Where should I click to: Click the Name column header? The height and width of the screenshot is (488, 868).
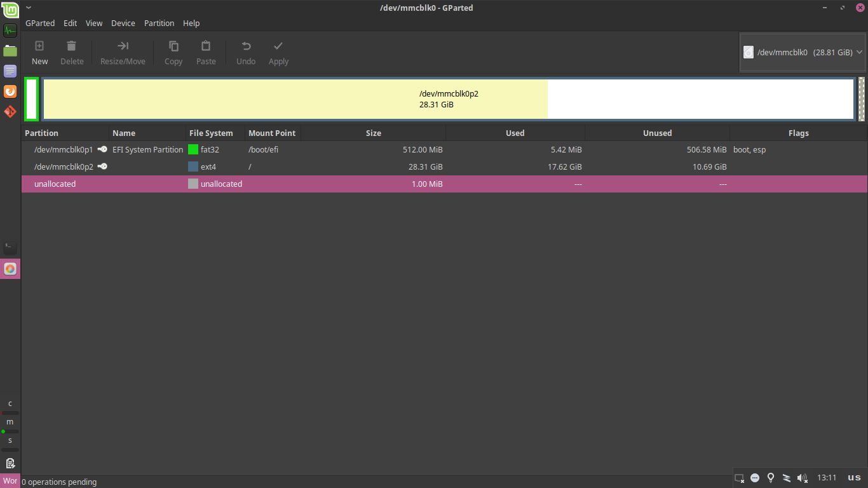[147, 133]
